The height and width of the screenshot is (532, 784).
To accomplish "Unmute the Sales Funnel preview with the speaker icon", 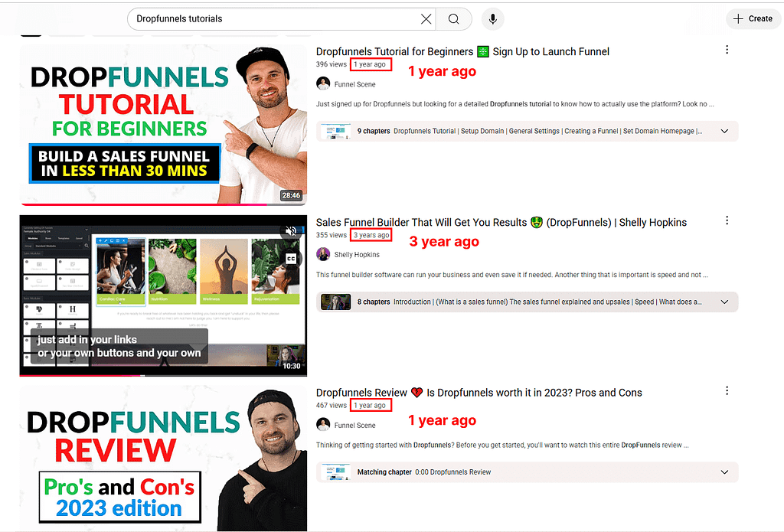I will 291,231.
